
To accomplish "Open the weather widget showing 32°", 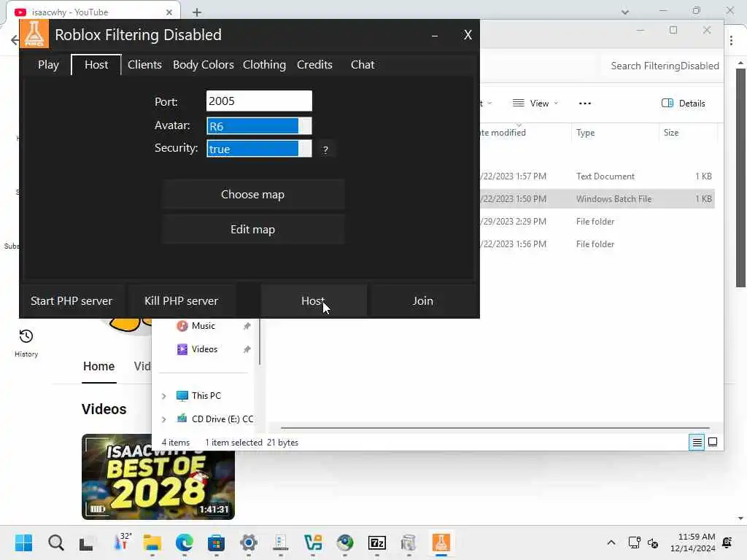I will (x=121, y=542).
